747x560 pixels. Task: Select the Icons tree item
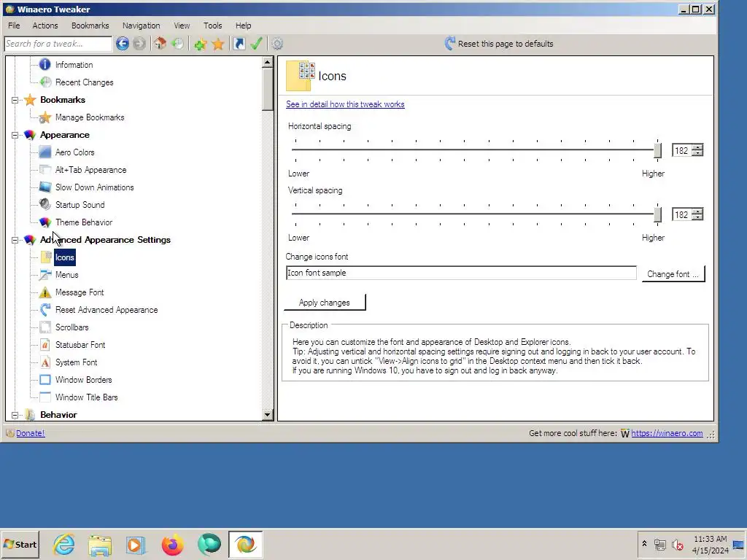click(x=65, y=257)
